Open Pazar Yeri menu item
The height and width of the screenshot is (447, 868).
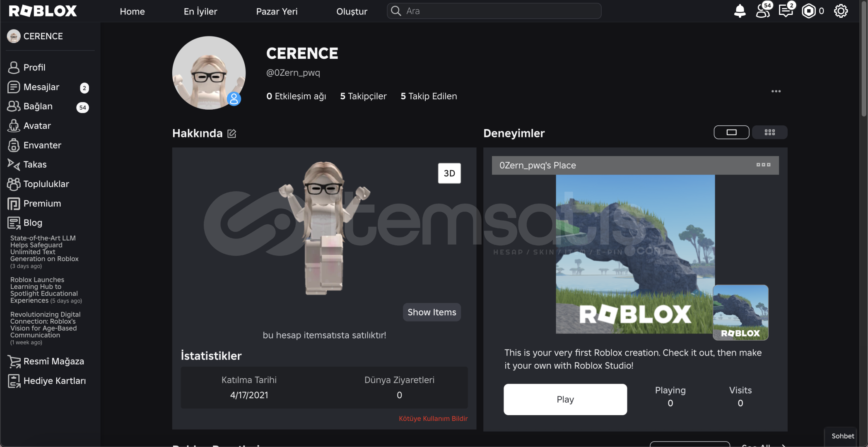pyautogui.click(x=277, y=12)
